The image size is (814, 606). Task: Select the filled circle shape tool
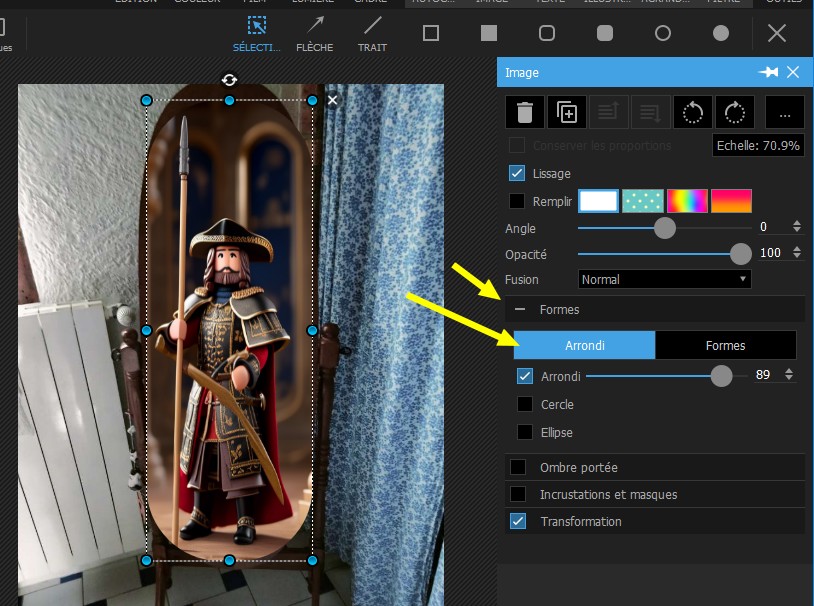(721, 33)
